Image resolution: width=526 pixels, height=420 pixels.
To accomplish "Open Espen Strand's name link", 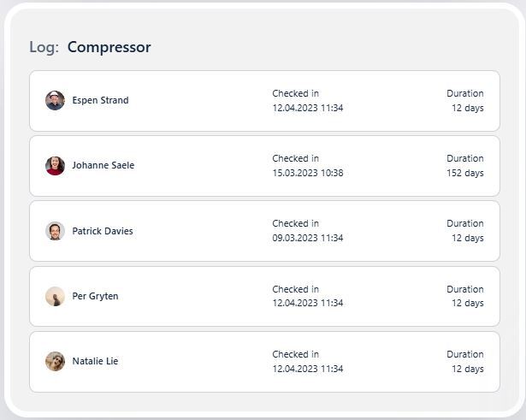I will (x=100, y=100).
